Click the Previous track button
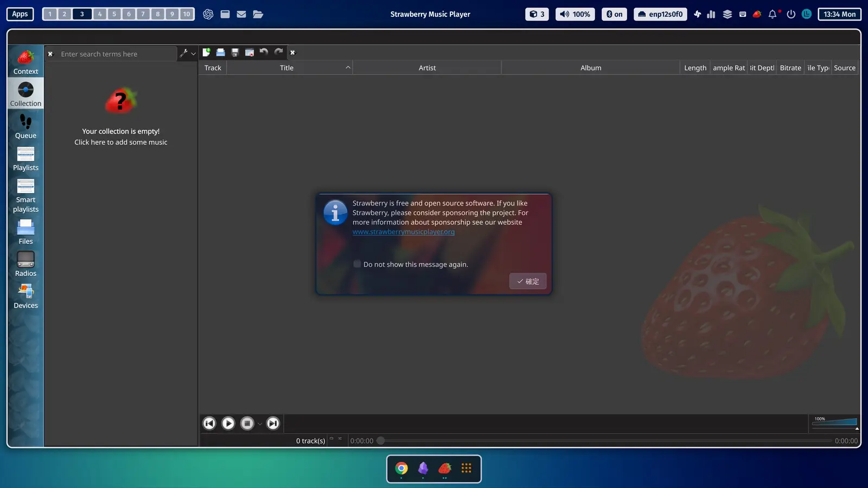 pyautogui.click(x=209, y=423)
